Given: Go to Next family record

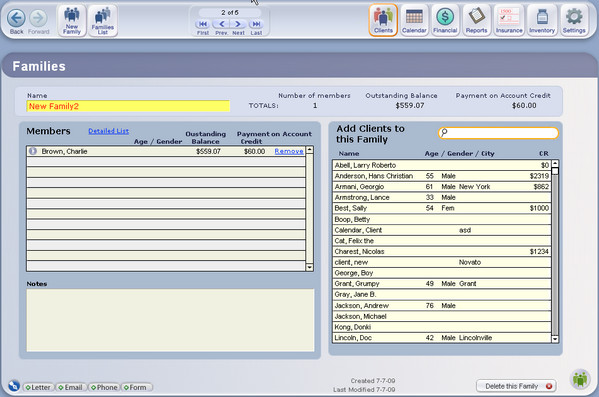Looking at the screenshot, I should (x=238, y=24).
